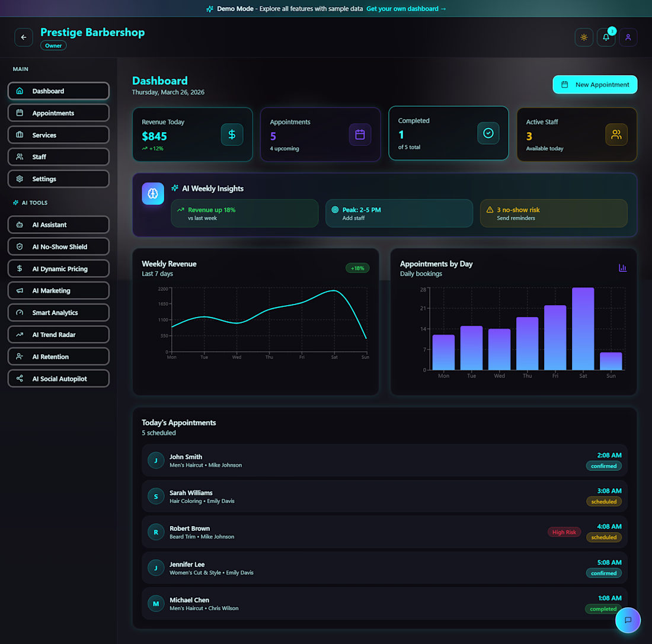This screenshot has width=652, height=644.
Task: Click checkmark icon in Completed card
Action: [488, 133]
